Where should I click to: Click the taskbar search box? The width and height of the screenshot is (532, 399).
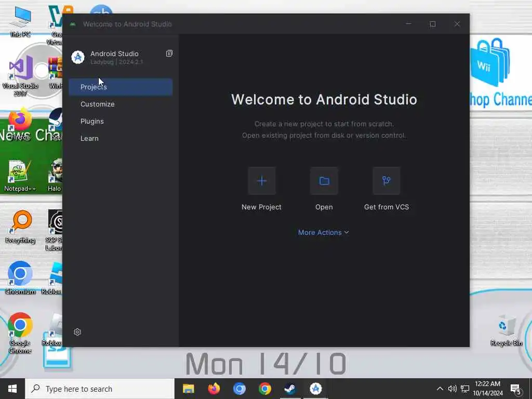(100, 389)
